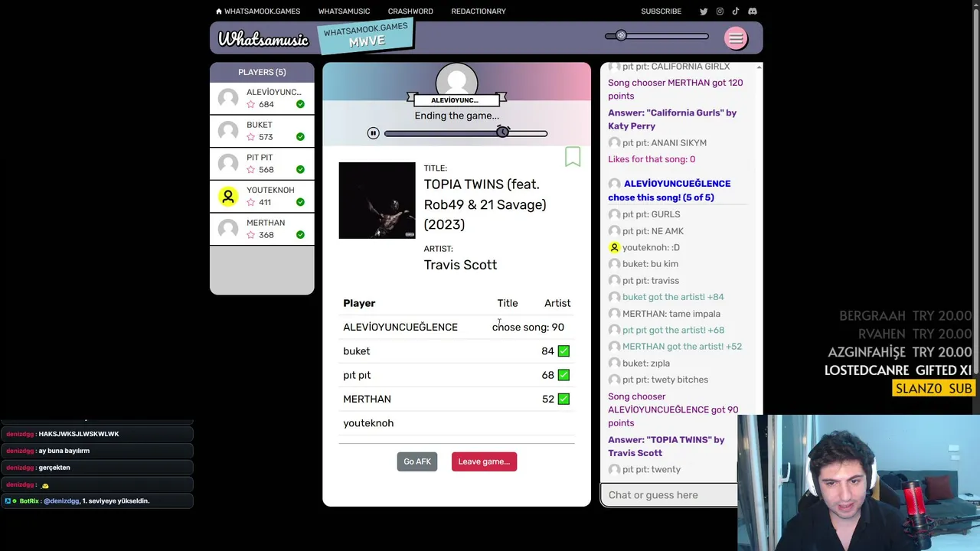Image resolution: width=980 pixels, height=551 pixels.
Task: Open the Discord icon in the top bar
Action: click(x=753, y=11)
